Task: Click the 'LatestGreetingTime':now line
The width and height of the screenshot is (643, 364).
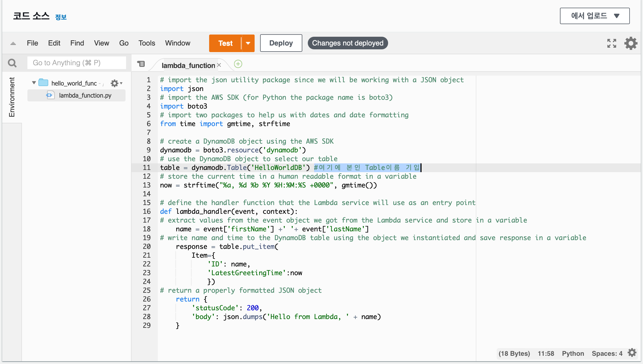Action: coord(255,273)
